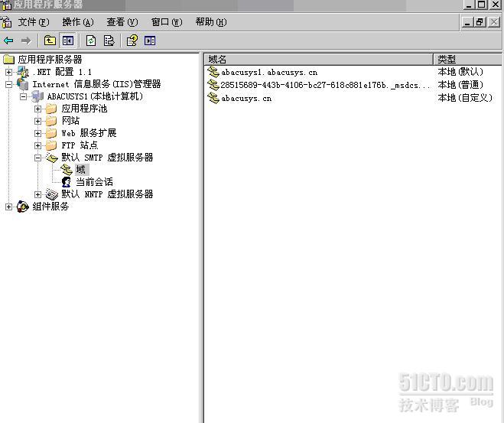Image resolution: width=504 pixels, height=423 pixels.
Task: Click the 当前会话 user icon
Action: tap(67, 182)
